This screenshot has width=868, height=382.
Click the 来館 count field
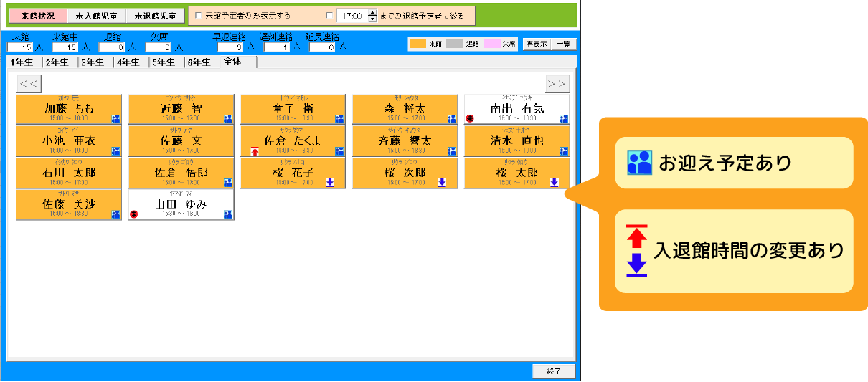(x=21, y=47)
